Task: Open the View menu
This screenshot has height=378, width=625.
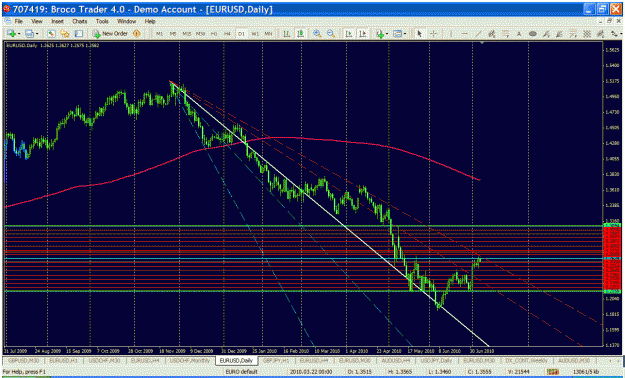Action: (37, 21)
